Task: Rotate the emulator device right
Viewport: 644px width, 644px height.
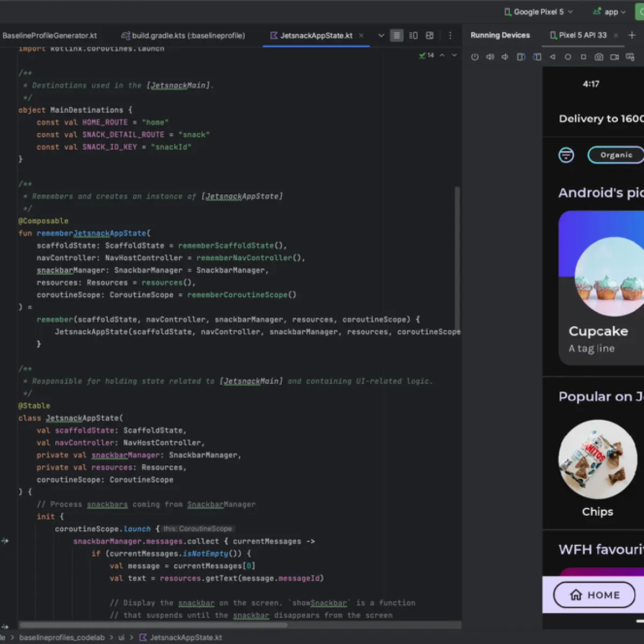Action: coord(537,57)
